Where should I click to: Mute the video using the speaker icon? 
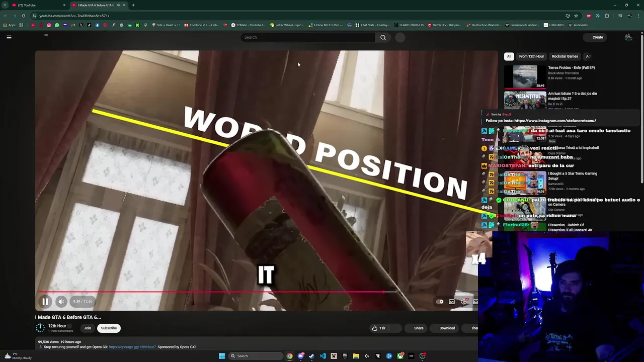pyautogui.click(x=61, y=302)
